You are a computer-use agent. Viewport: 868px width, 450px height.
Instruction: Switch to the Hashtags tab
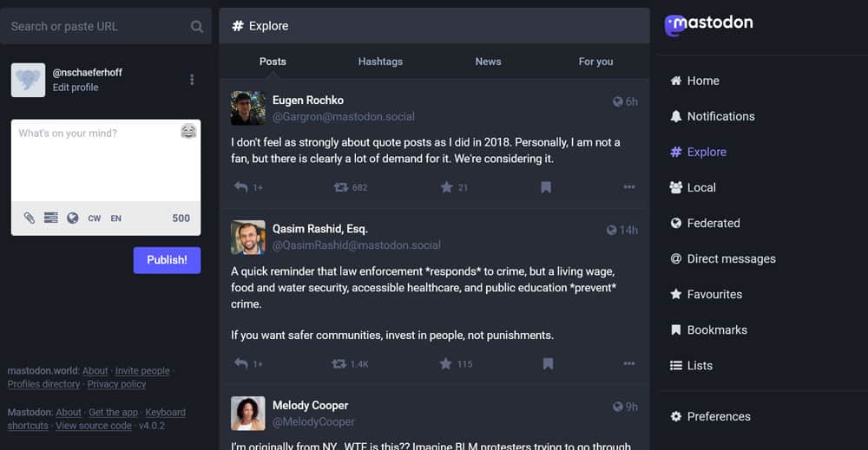pyautogui.click(x=380, y=62)
